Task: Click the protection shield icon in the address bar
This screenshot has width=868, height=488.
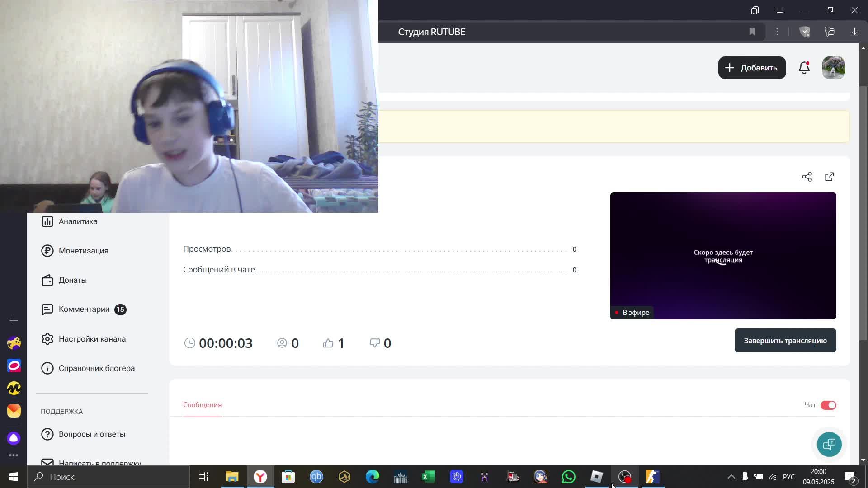Action: (805, 32)
